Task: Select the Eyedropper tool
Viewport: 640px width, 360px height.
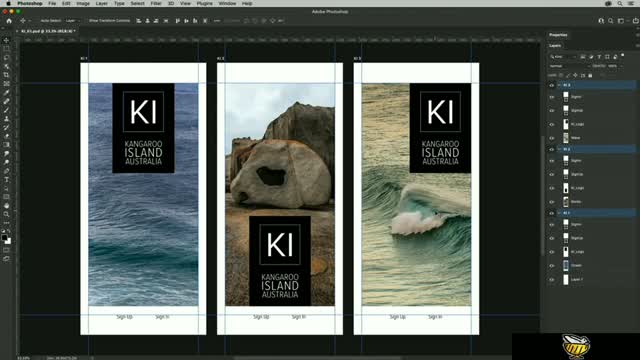Action: click(x=6, y=93)
